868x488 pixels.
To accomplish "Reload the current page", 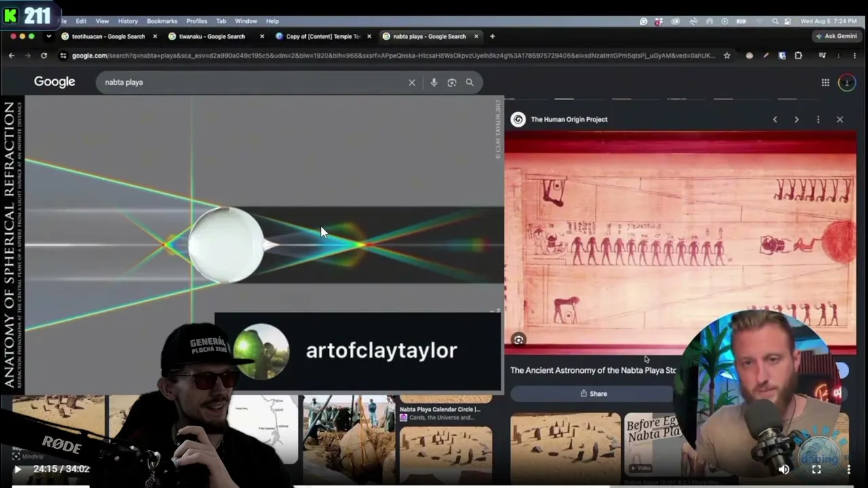I will [43, 56].
